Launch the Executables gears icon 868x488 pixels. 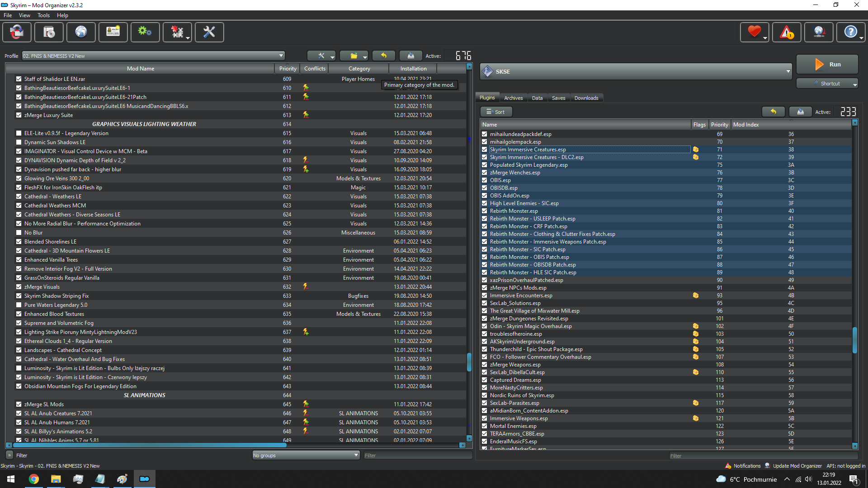coord(145,32)
